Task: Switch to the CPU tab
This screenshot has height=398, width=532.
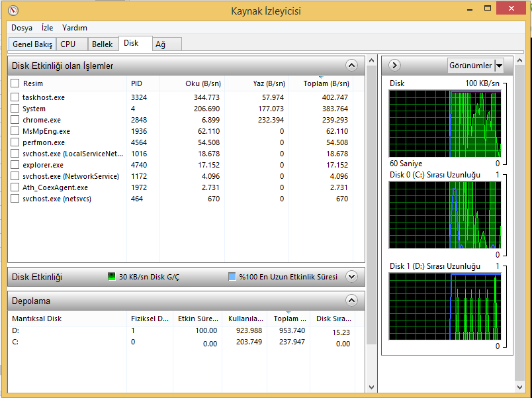Action: tap(72, 44)
